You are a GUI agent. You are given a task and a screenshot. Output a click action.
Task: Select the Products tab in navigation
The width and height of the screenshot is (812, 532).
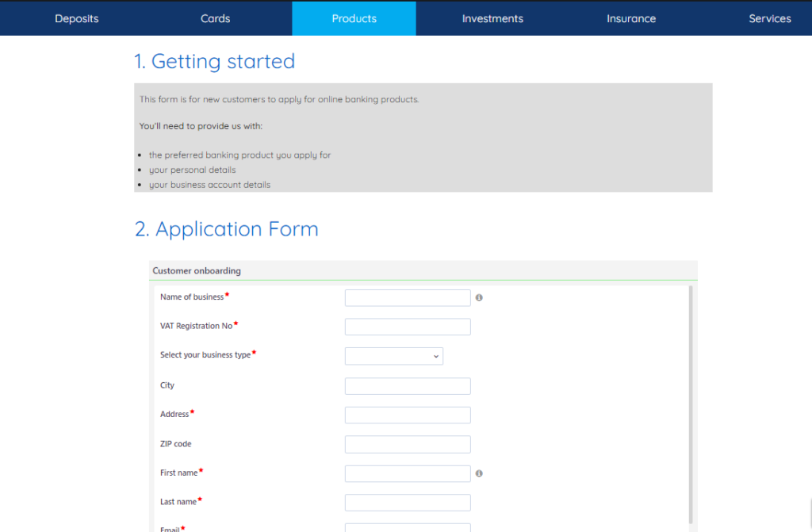(x=354, y=19)
